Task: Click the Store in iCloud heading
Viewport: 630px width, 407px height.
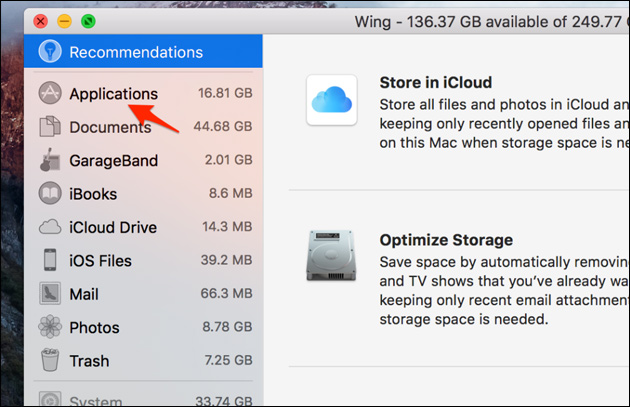Action: pos(436,82)
